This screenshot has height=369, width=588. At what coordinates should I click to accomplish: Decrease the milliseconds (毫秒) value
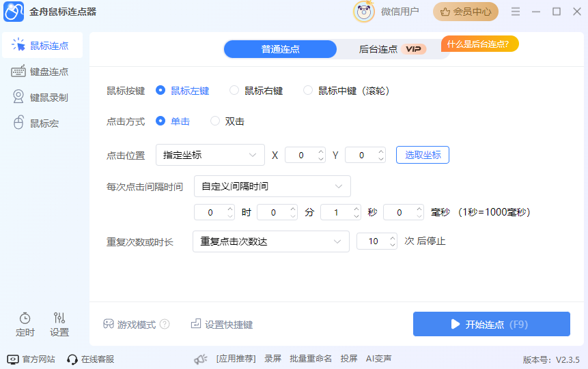click(419, 216)
